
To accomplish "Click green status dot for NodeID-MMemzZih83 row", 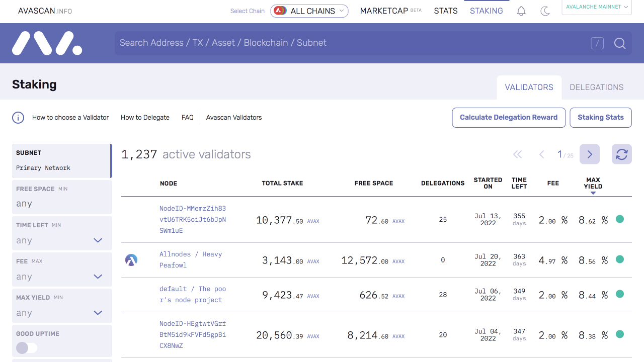I will pyautogui.click(x=620, y=219).
